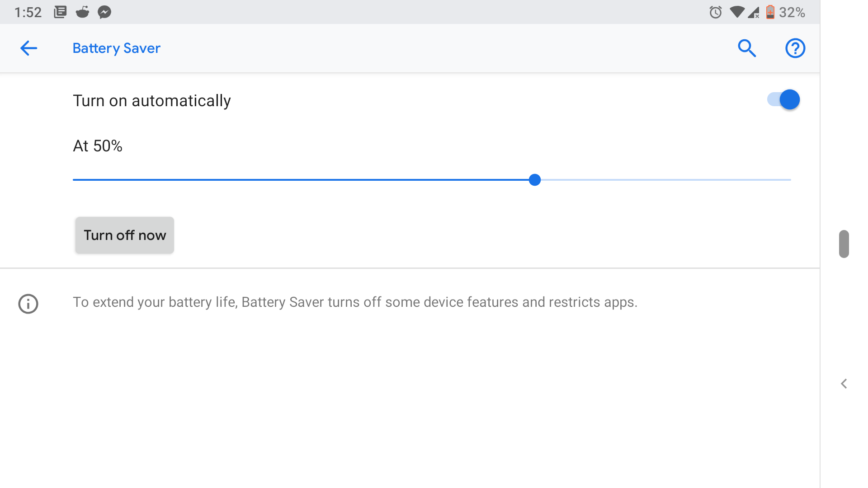Open the help question mark icon
Viewport: 868px width, 488px height.
click(795, 48)
